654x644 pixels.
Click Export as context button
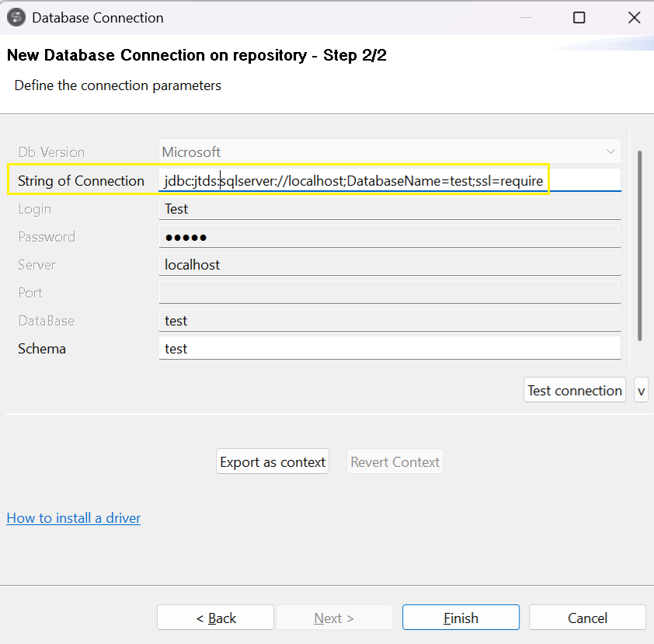[273, 462]
